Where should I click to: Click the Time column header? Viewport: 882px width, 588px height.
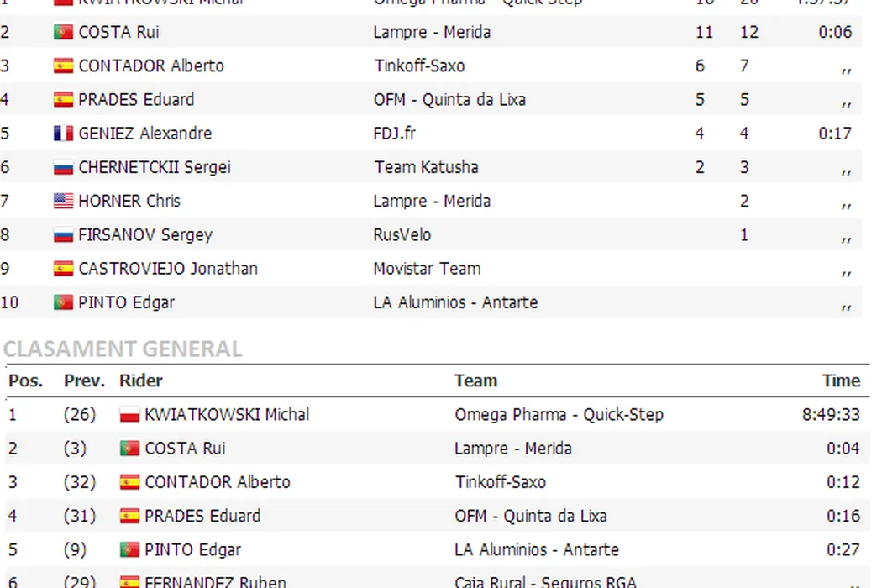[x=841, y=381]
